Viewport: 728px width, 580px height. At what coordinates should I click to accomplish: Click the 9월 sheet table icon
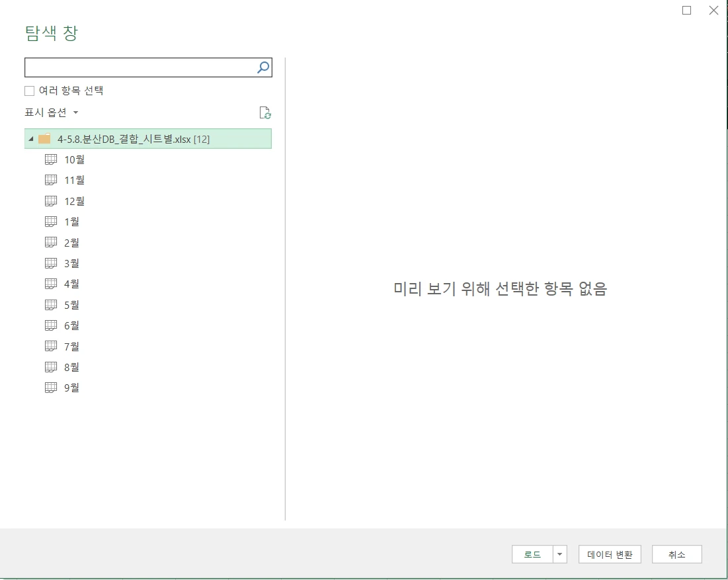tap(51, 388)
